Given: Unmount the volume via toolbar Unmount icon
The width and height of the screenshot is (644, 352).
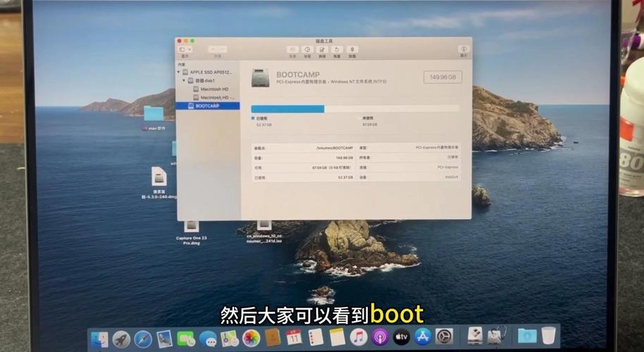Looking at the screenshot, I should pyautogui.click(x=352, y=50).
